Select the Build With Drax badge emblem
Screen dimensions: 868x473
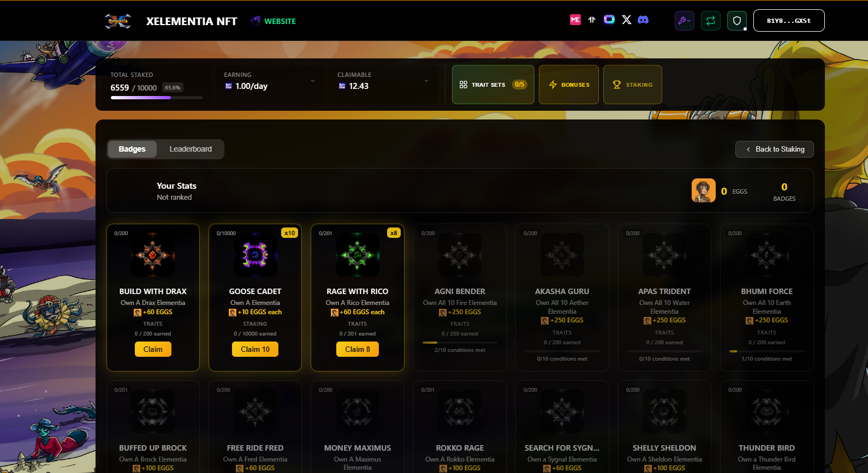tap(153, 255)
